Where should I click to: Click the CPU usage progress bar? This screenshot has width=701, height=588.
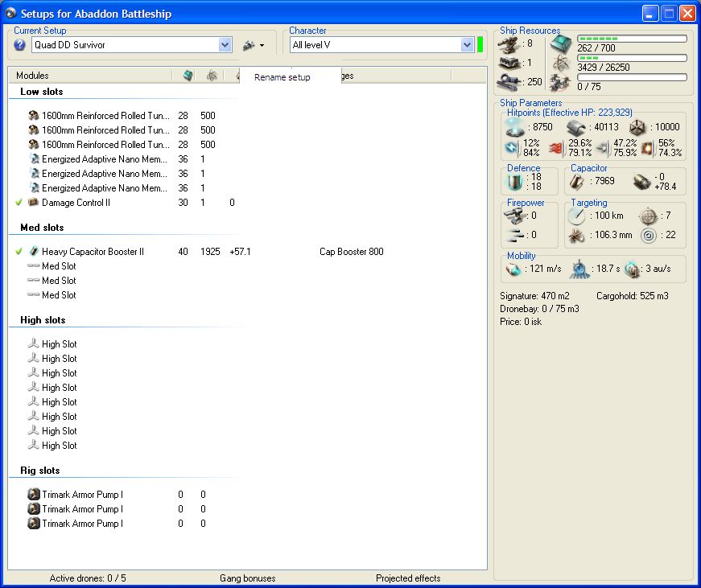point(632,39)
